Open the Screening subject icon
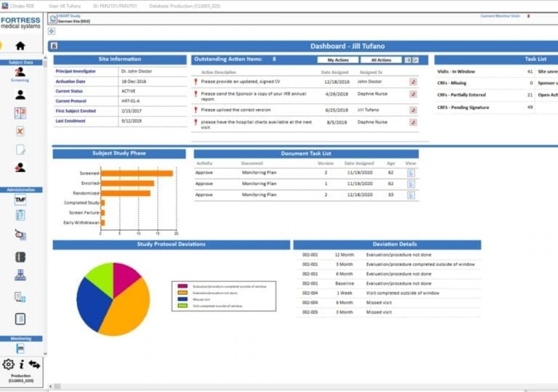This screenshot has height=392, width=558. (x=20, y=72)
